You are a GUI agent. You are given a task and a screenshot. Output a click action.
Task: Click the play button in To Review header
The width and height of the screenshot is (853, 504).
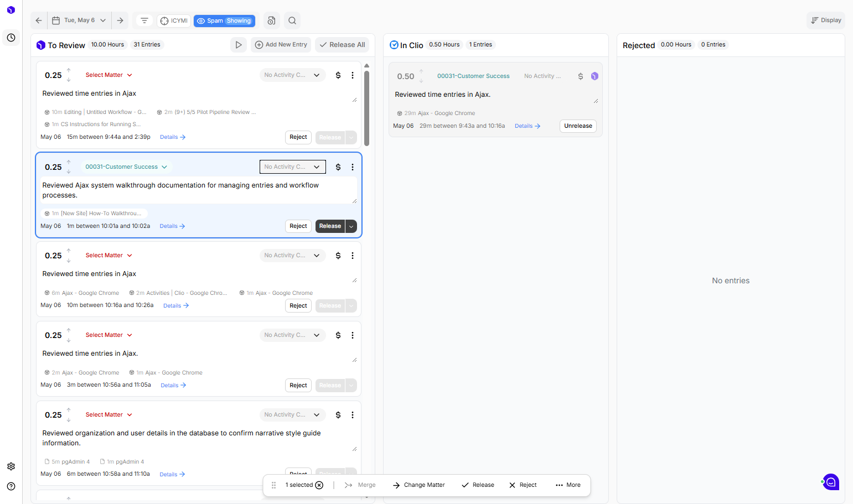[x=239, y=45]
